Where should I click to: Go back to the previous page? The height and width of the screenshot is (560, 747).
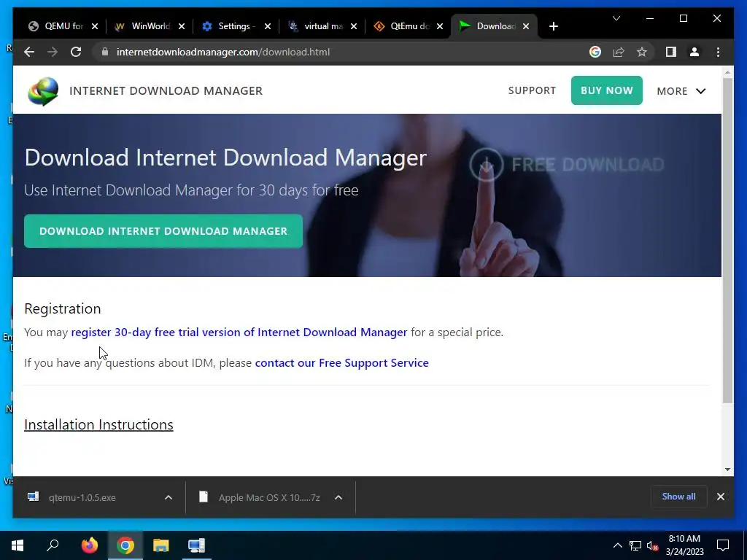(29, 52)
